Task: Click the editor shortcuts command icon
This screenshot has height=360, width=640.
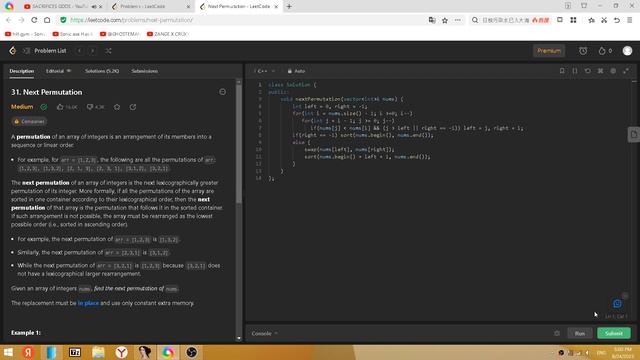Action: (600, 71)
